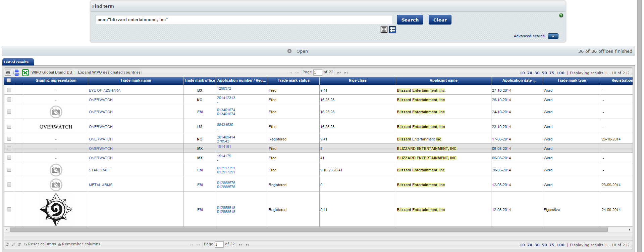Open no-image placeholder for OVERWATCH EM row

[x=56, y=112]
